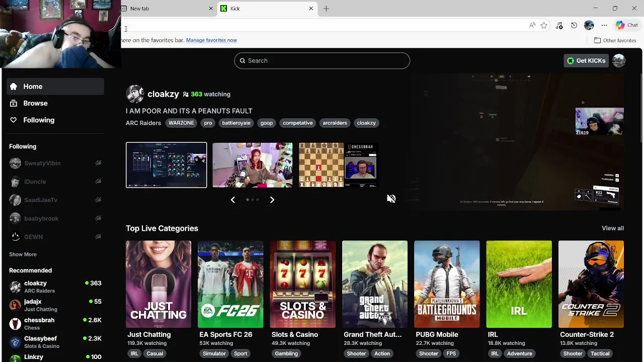Open the Counter-Strike 2 category card
The image size is (644, 362).
click(591, 284)
